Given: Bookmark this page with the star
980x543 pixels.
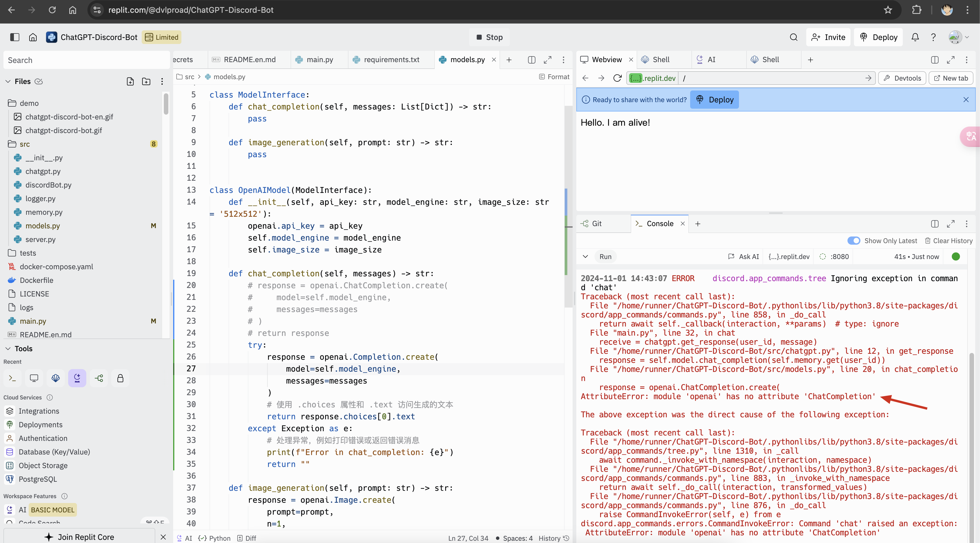Looking at the screenshot, I should tap(887, 10).
